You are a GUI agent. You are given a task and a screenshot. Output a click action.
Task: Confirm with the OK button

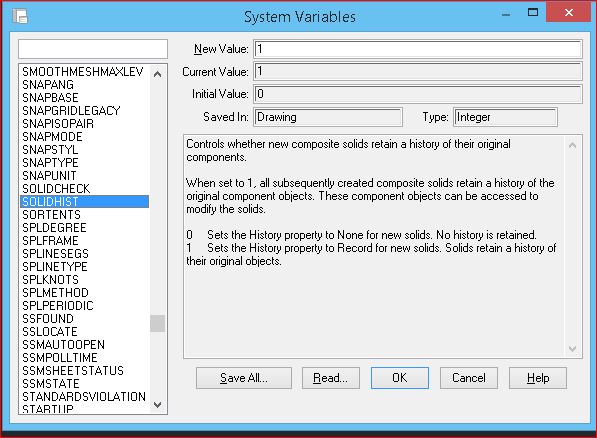click(400, 378)
